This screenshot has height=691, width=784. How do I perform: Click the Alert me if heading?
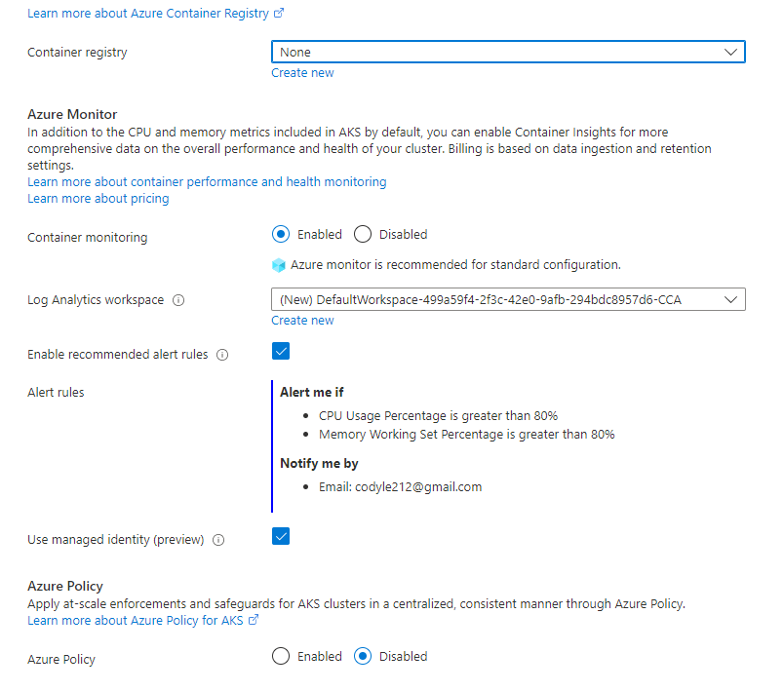point(312,392)
